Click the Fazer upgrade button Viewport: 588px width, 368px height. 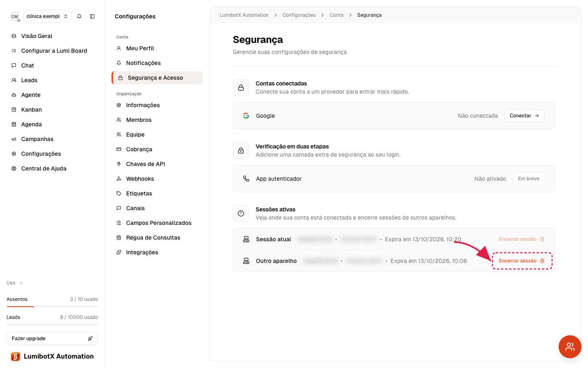pos(52,339)
